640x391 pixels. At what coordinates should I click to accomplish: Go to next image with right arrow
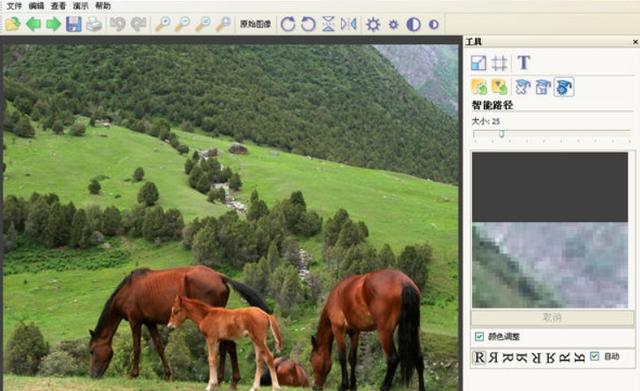53,24
